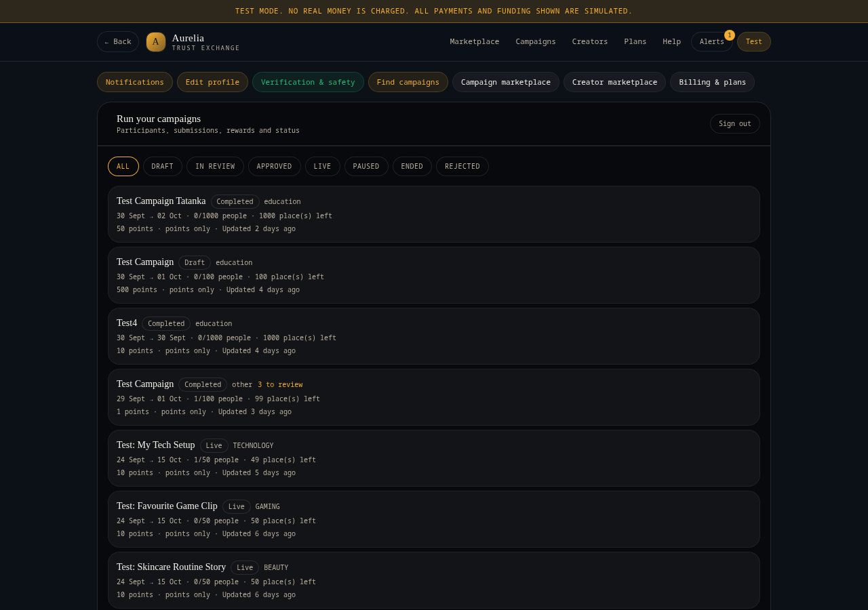This screenshot has height=610, width=868.
Task: Filter by APPROVED status
Action: [275, 167]
